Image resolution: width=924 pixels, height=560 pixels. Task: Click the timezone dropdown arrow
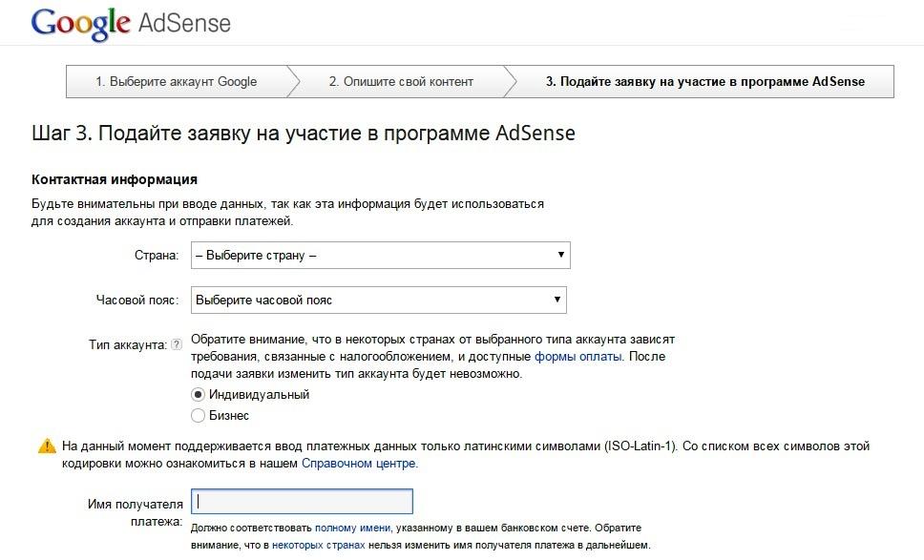coord(556,300)
